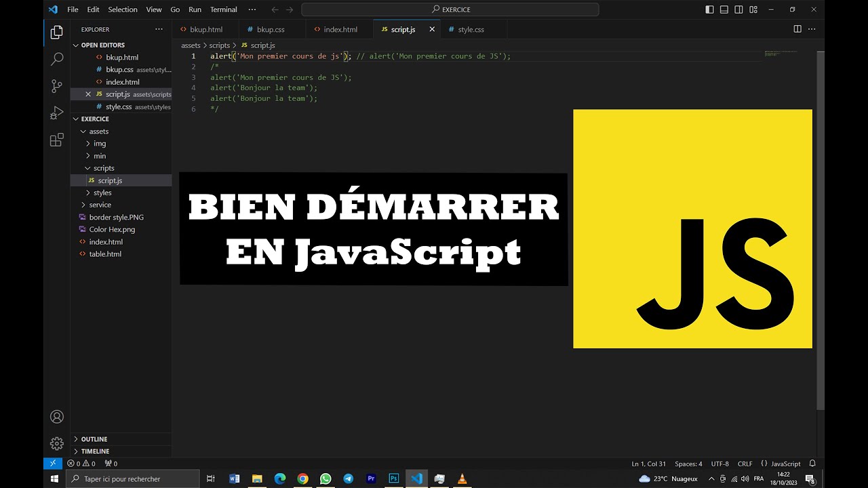
Task: Click the EXERCICE command center search box
Action: pos(450,9)
